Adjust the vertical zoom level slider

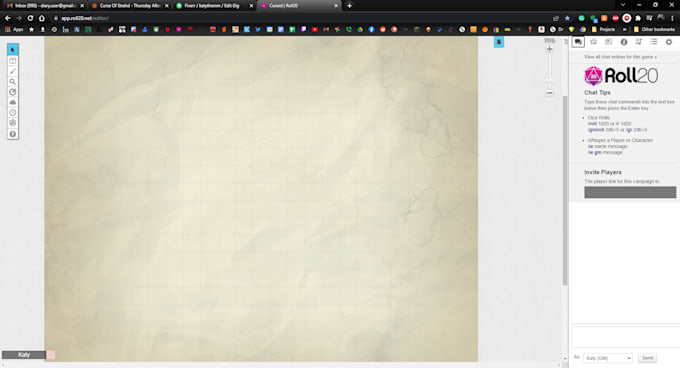(549, 81)
